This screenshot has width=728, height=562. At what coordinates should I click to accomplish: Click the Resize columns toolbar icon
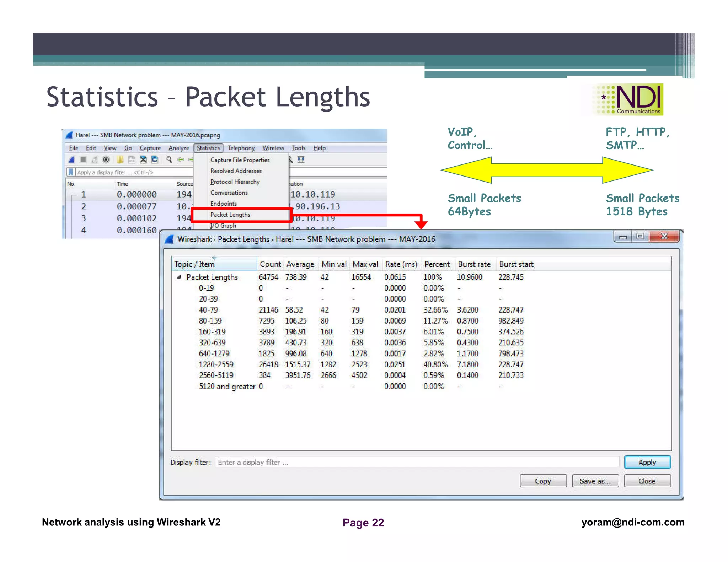(301, 160)
